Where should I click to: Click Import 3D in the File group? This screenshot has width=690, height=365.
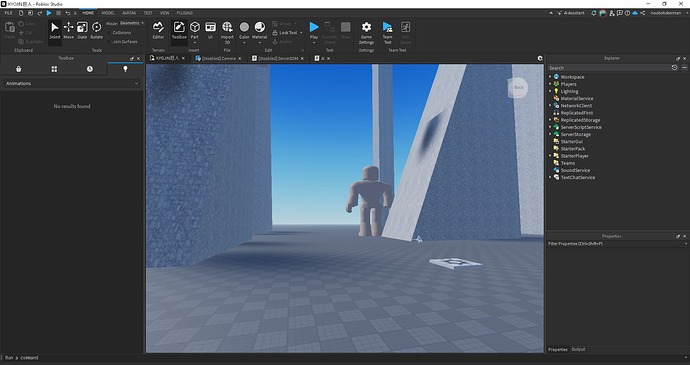pos(227,32)
